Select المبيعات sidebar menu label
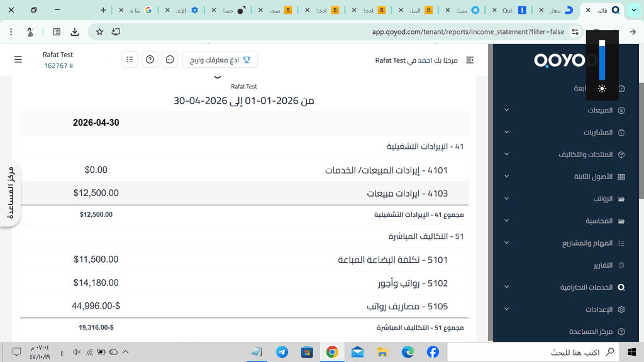 click(599, 111)
